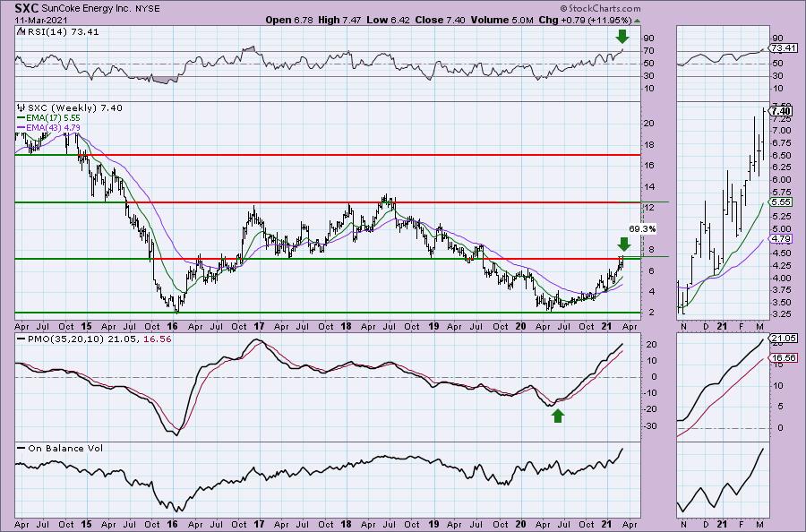Click the EMA(43) 4.79 legend entry

point(55,127)
